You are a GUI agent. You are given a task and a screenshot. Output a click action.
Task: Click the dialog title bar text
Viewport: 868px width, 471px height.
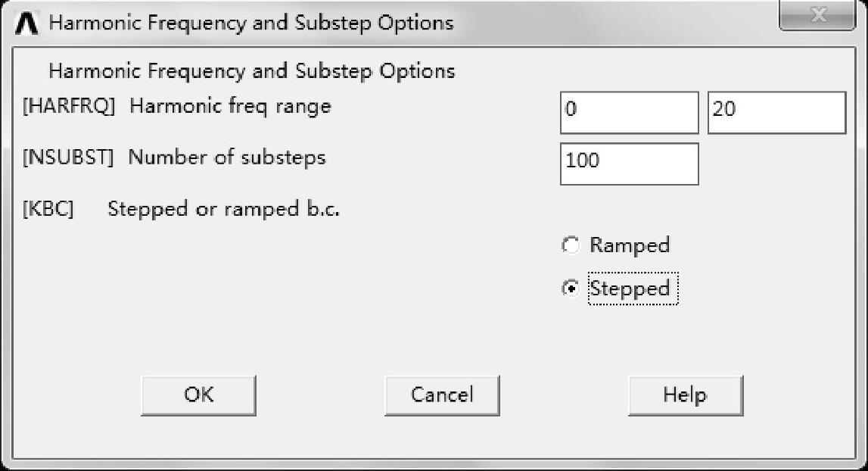click(x=251, y=23)
